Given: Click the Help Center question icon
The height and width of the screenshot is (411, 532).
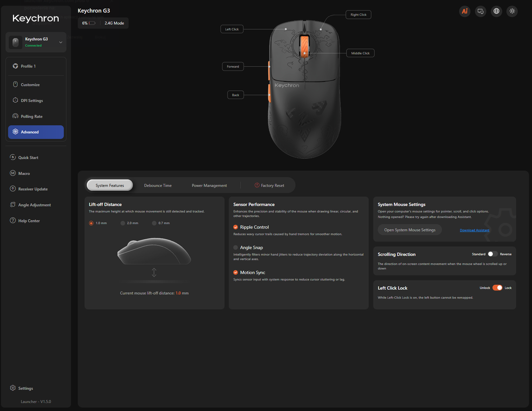Looking at the screenshot, I should 13,221.
